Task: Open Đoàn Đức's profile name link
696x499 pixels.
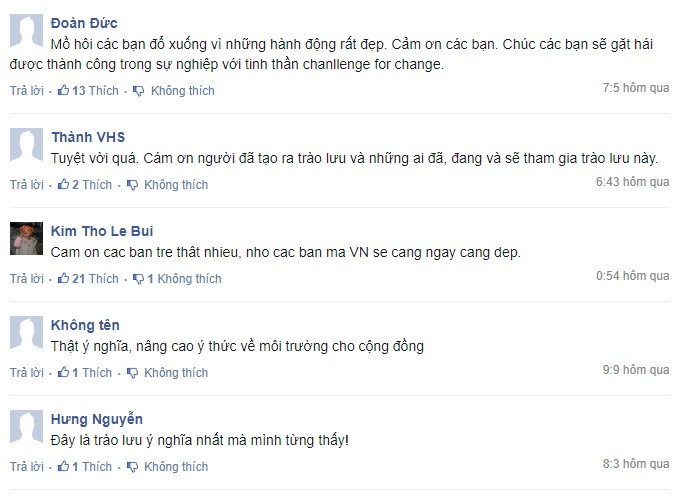Action: tap(84, 23)
